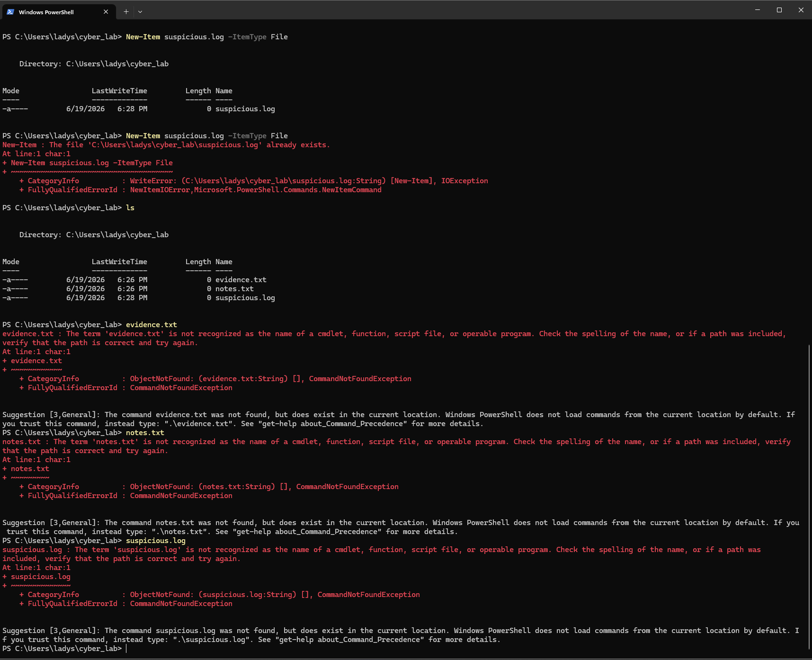The image size is (812, 660).
Task: Click the typed 'evidence.txt' command
Action: [152, 325]
